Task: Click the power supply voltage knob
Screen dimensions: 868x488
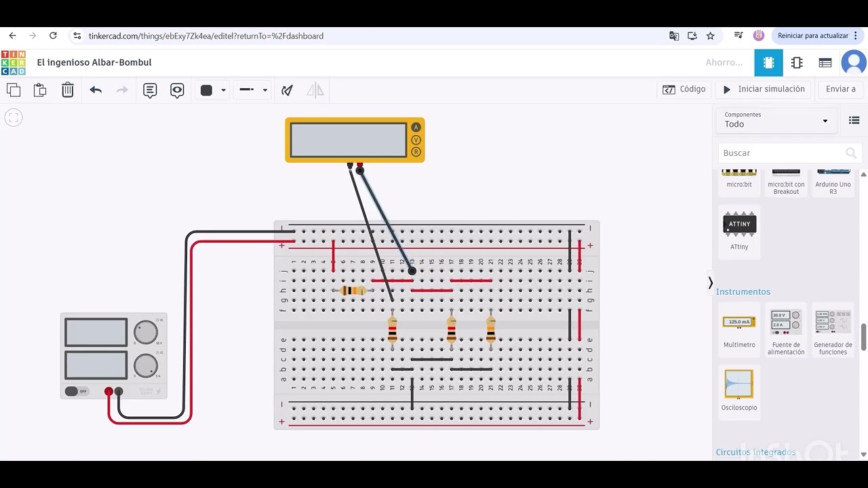Action: click(145, 333)
